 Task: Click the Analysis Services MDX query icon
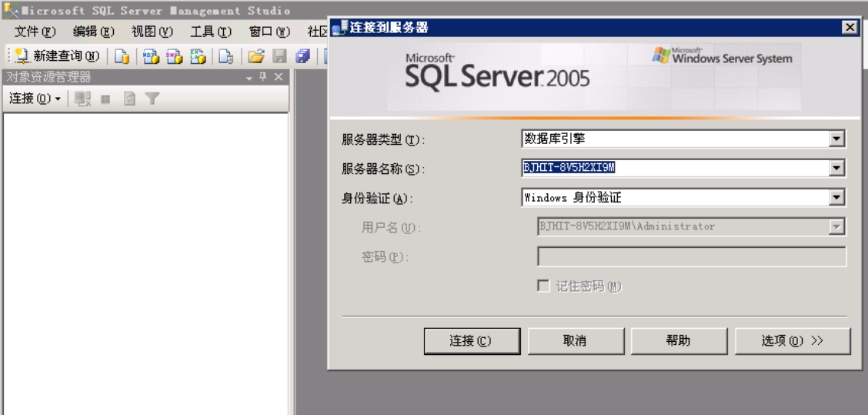(x=151, y=56)
